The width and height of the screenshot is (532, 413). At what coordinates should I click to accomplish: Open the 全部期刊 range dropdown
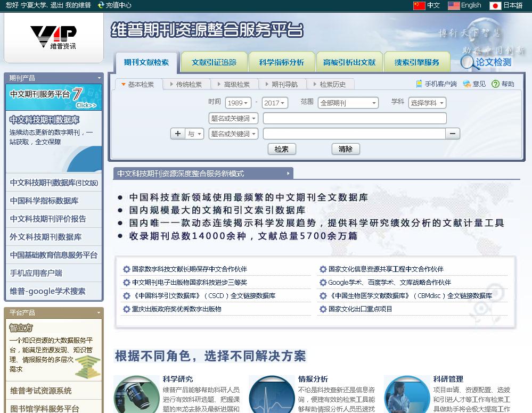348,103
